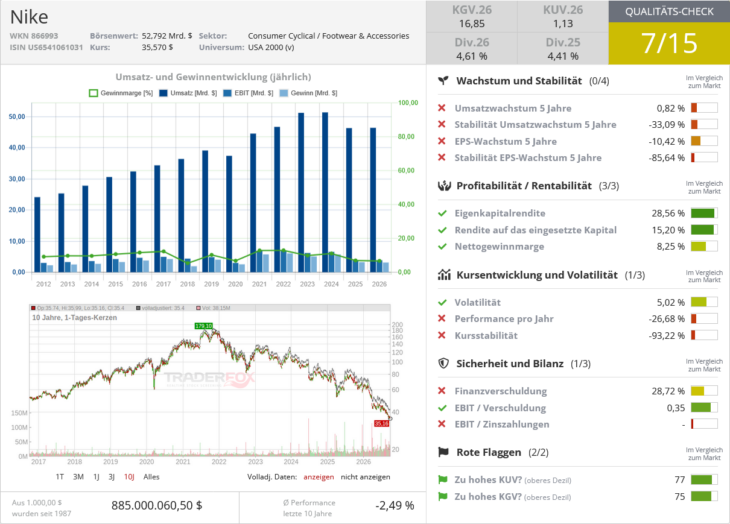Click the plant icon beside Wachstum und Stabilität

pos(443,81)
